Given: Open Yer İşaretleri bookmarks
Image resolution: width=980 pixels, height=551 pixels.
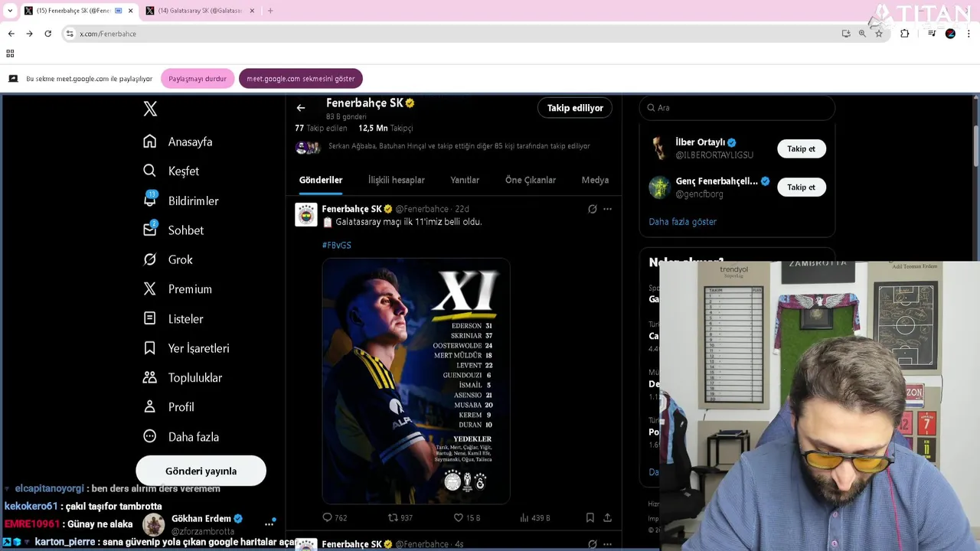Looking at the screenshot, I should 186,348.
